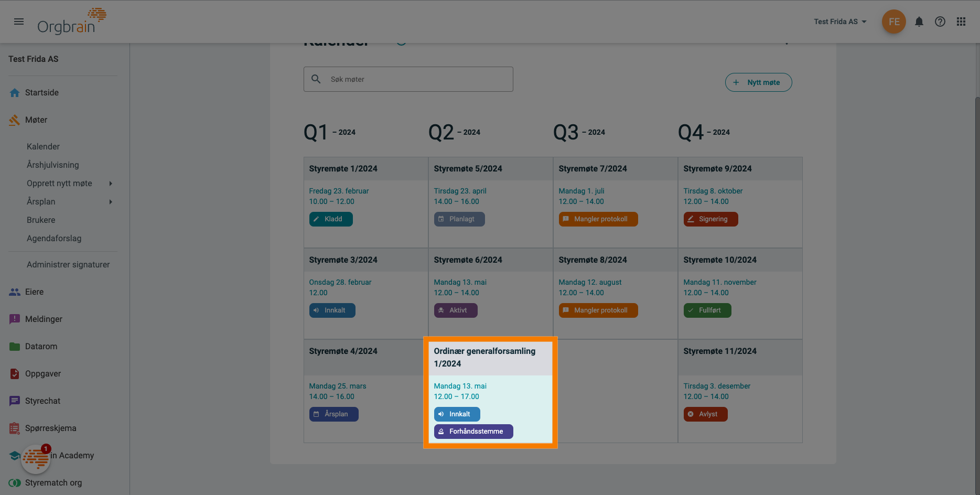This screenshot has width=980, height=495.
Task: Click the Startside home icon
Action: coord(15,93)
